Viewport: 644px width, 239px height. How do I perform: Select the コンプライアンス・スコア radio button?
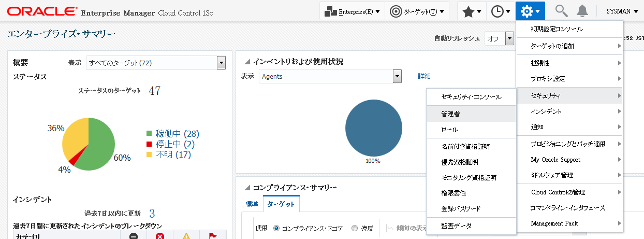[x=276, y=228]
